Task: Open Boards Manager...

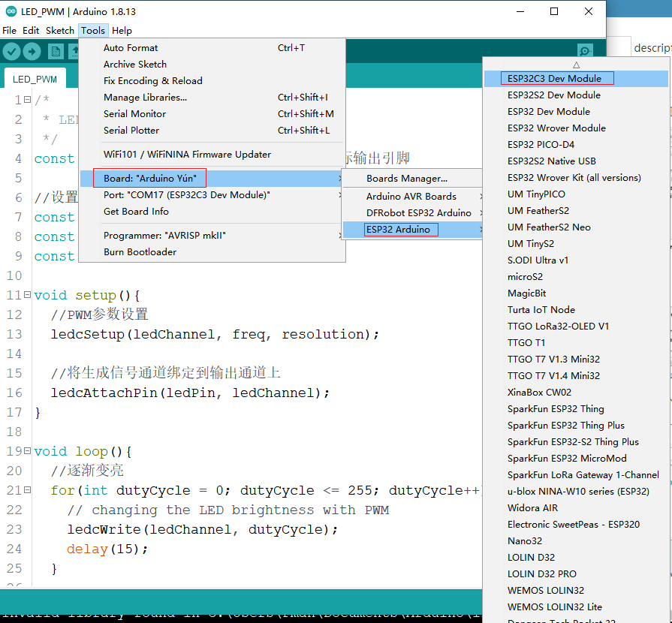Action: (412, 178)
